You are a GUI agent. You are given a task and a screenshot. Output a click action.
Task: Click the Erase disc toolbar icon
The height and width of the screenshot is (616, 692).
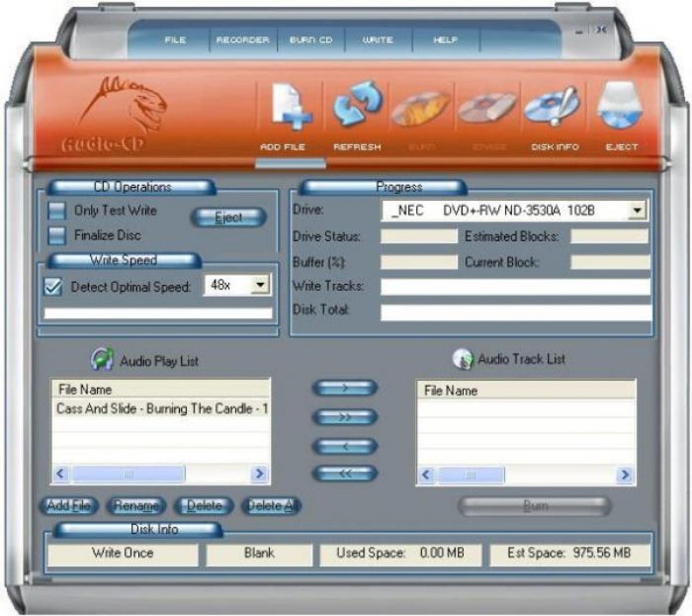487,107
